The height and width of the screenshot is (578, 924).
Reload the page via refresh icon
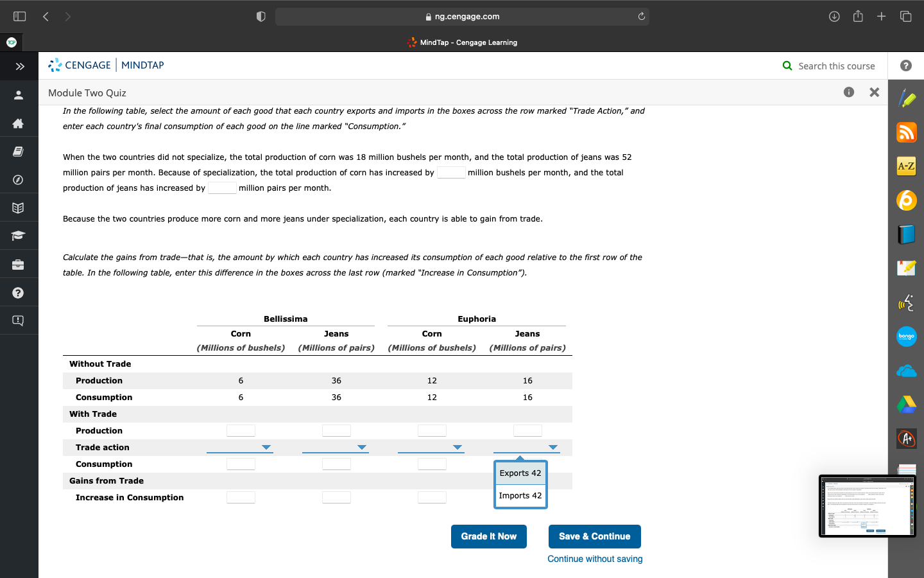point(641,16)
